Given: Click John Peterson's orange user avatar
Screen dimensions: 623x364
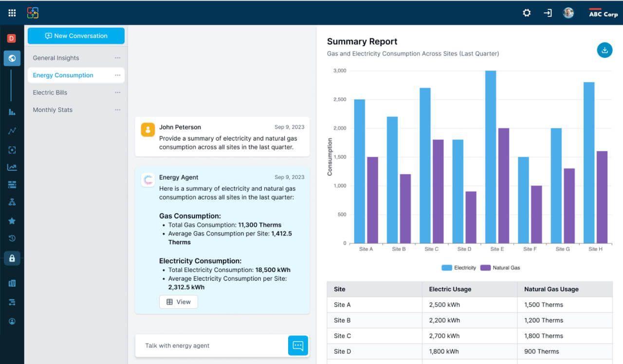Looking at the screenshot, I should pyautogui.click(x=148, y=129).
